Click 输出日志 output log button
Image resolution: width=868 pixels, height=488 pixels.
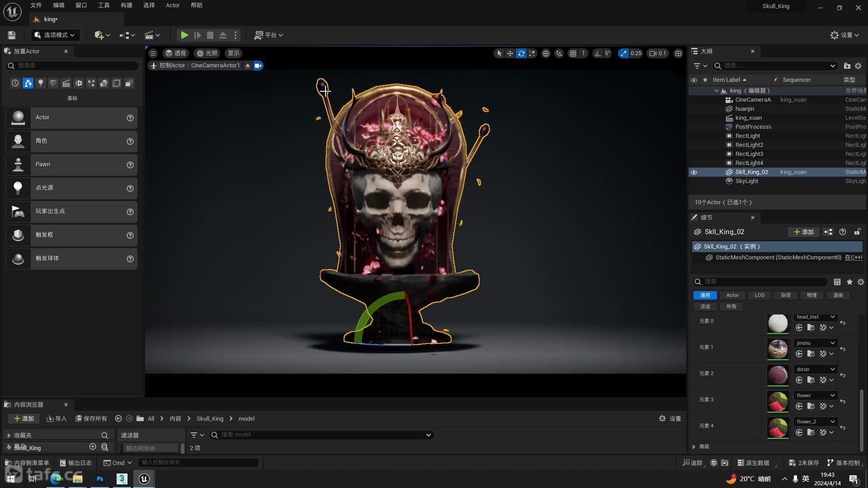(x=75, y=463)
